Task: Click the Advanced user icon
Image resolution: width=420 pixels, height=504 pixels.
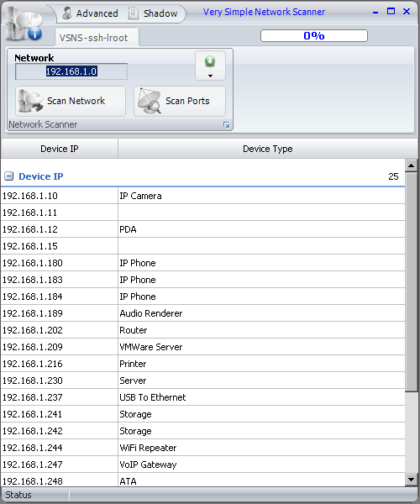Action: (67, 13)
